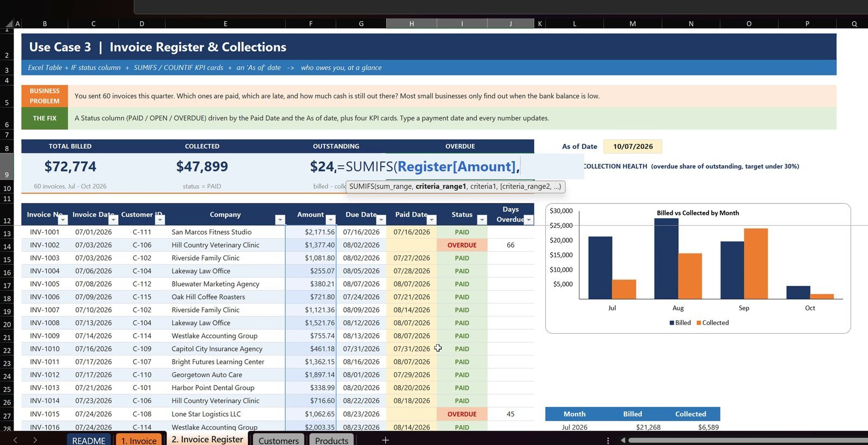Select the Hill Country Veterinary Clinic cell in row 14
Viewport: 868px width, 445px height.
point(225,245)
